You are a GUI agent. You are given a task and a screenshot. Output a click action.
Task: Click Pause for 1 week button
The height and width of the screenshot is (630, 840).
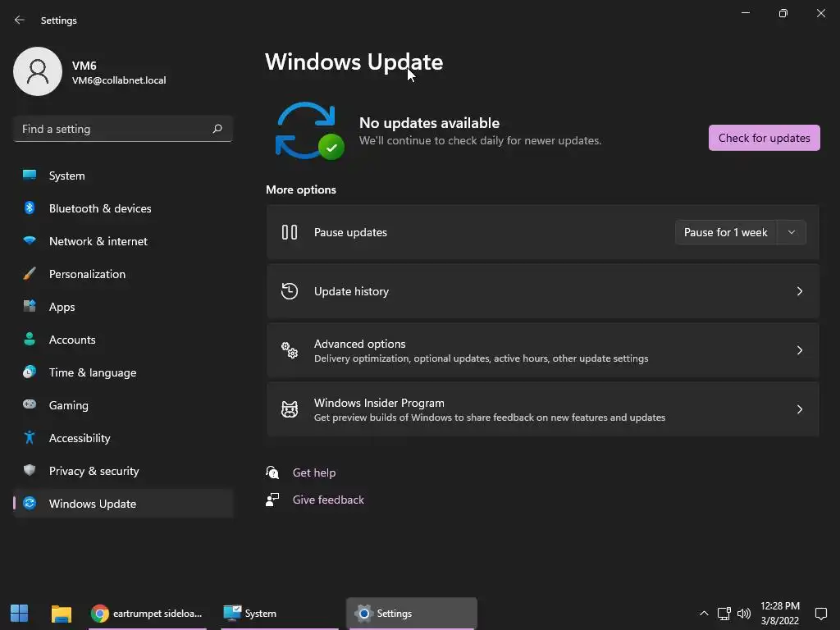click(x=726, y=232)
